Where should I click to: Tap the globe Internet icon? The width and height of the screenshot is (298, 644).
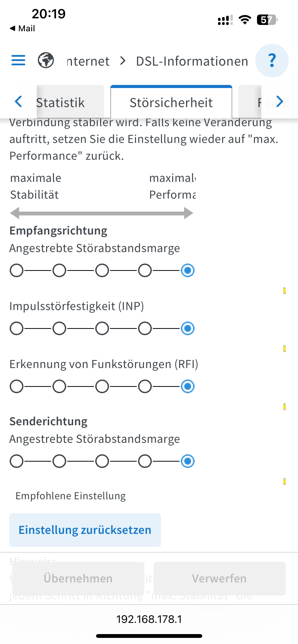point(46,61)
